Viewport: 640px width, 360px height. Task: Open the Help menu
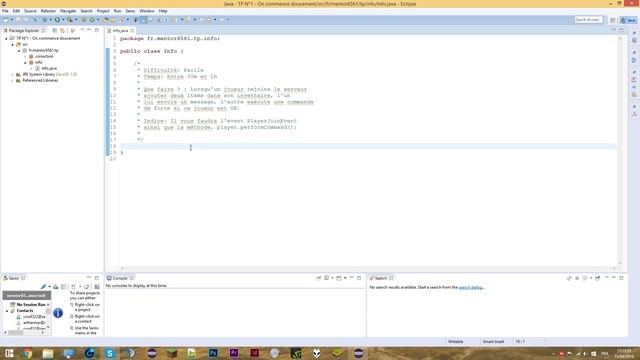coord(163,11)
